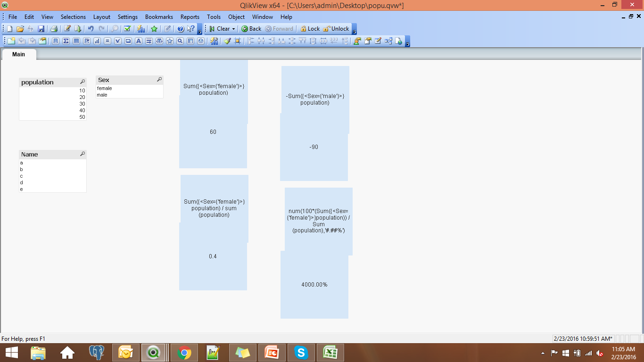Click the text object showing -90
Image resolution: width=644 pixels, height=362 pixels.
coord(314,147)
